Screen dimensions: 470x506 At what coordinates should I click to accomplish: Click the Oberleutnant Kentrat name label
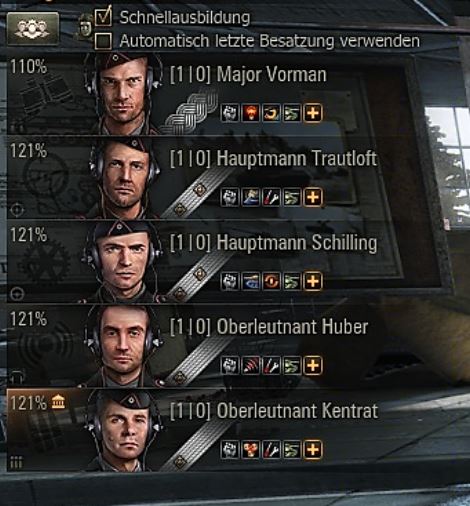coord(297,411)
